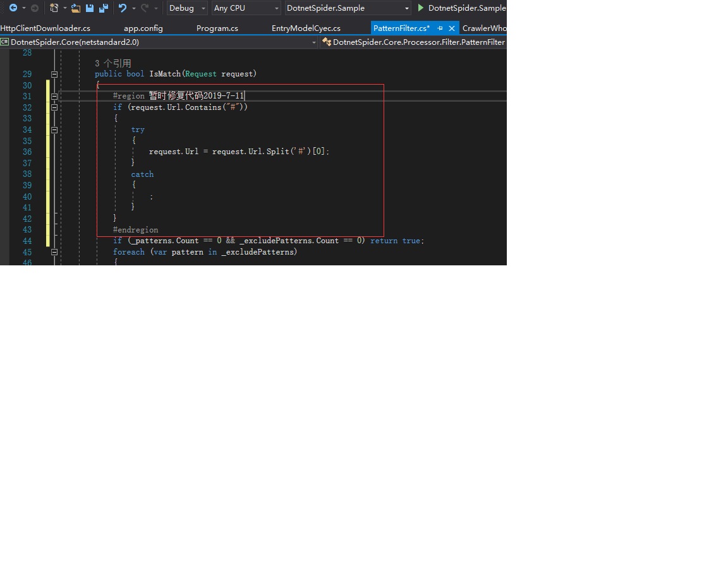Viewport: 728px width, 561px height.
Task: Click the Open File toolbar icon
Action: tap(76, 8)
